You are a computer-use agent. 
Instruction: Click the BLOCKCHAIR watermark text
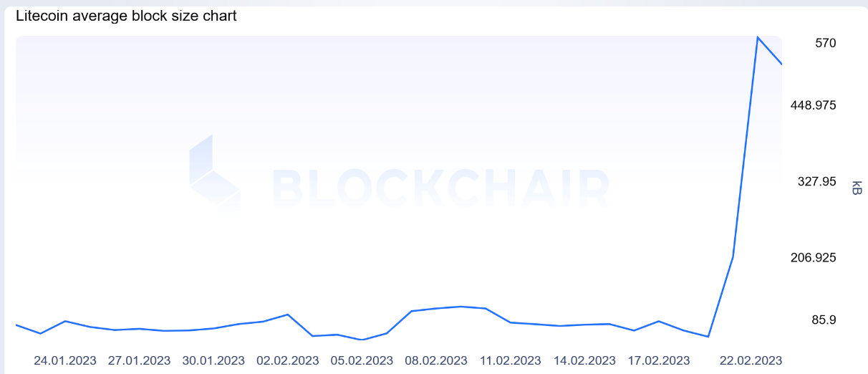pos(440,188)
